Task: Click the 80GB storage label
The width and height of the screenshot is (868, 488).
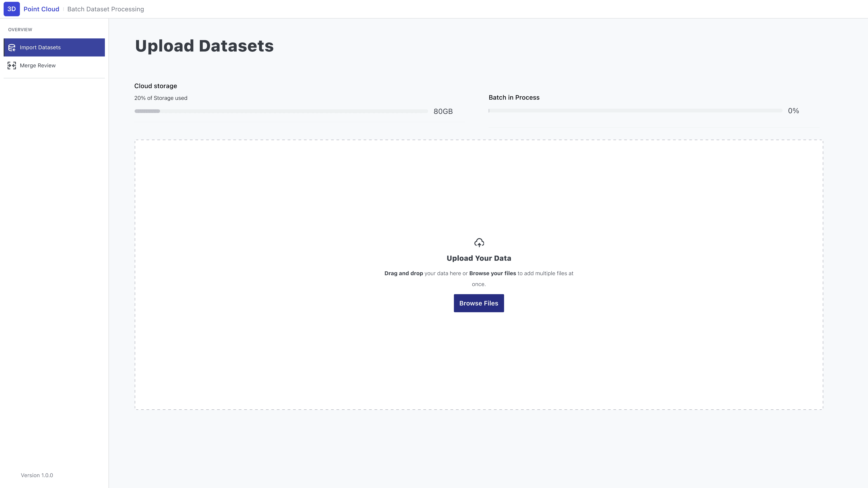Action: [443, 111]
